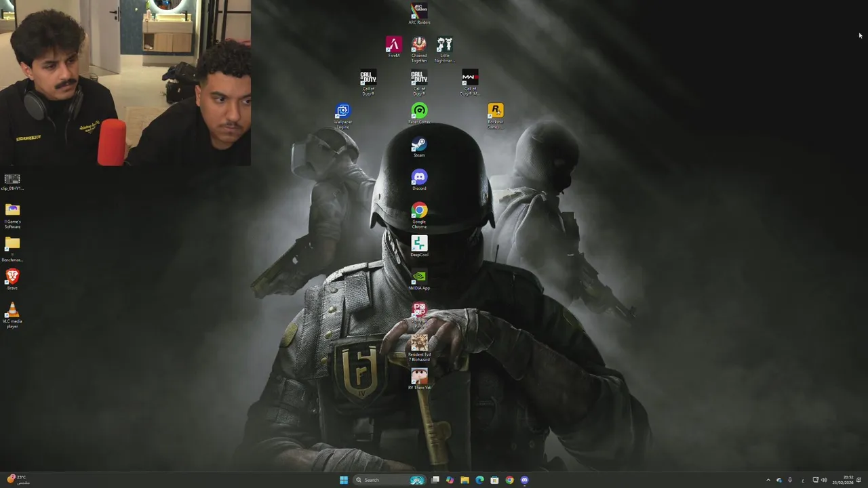Open Wallpaper Engine shortcut

coord(343,116)
